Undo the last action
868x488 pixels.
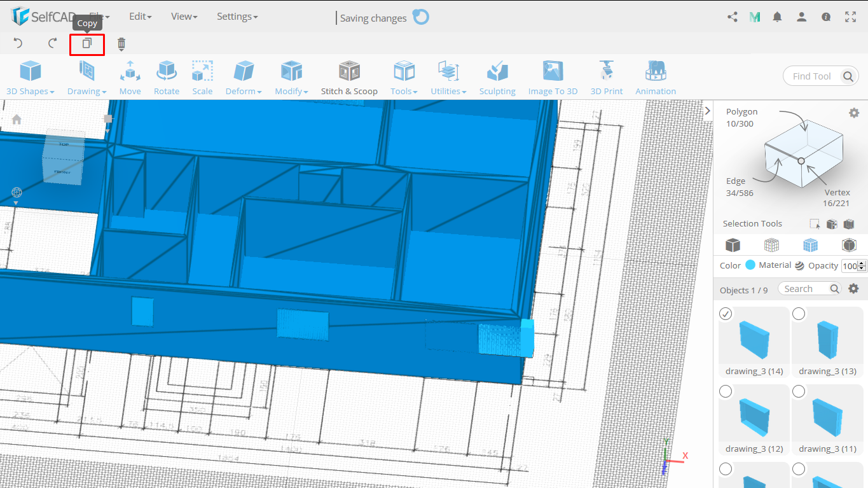(x=18, y=43)
